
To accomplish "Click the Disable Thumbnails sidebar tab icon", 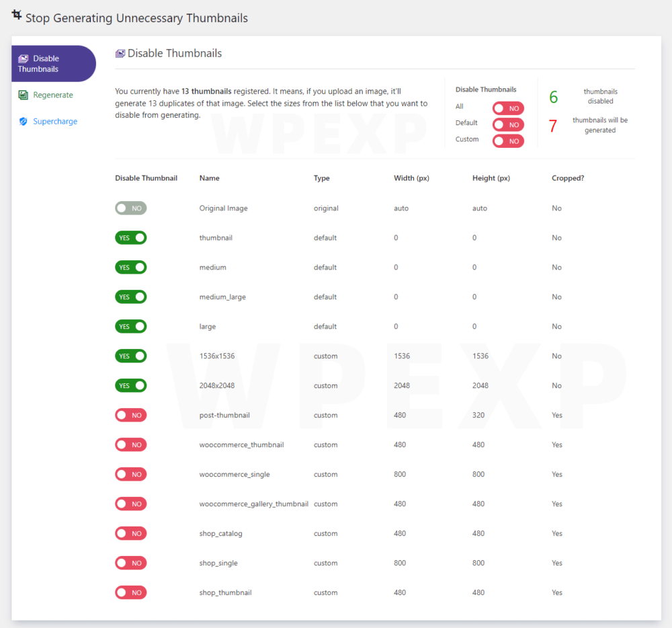I will [x=23, y=59].
